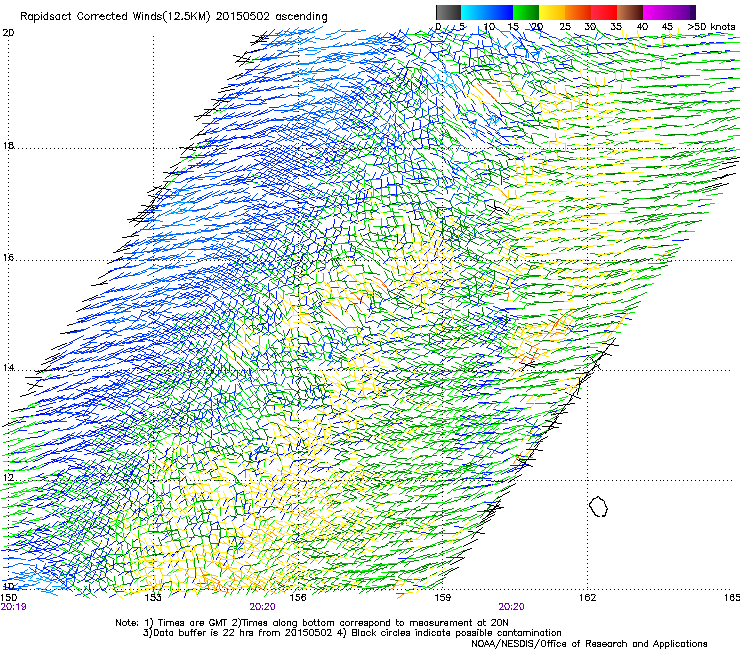The height and width of the screenshot is (650, 740).
Task: Click legend tick label 25
Action: coord(564,27)
